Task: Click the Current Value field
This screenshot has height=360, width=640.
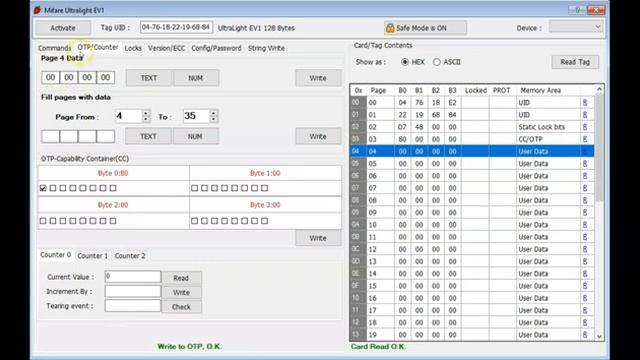Action: click(133, 276)
